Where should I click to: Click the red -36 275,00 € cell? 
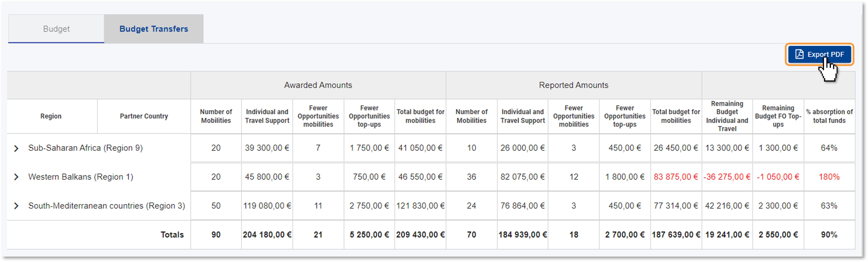click(727, 177)
